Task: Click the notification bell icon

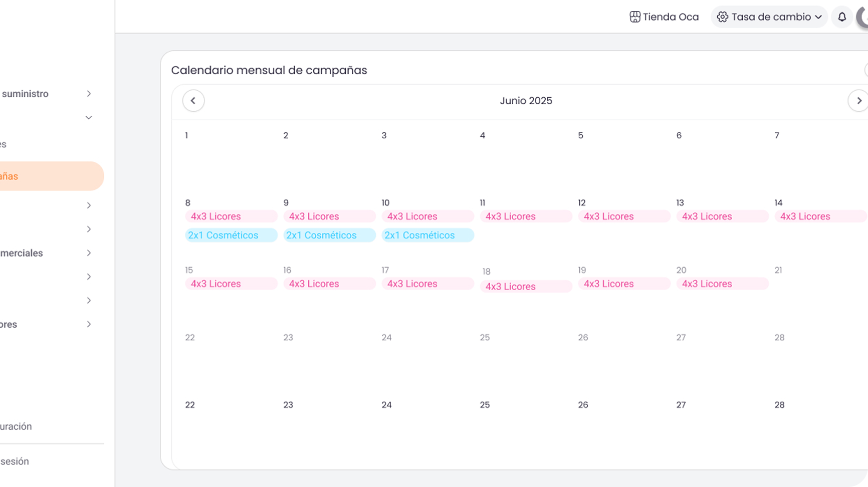Action: pos(842,17)
